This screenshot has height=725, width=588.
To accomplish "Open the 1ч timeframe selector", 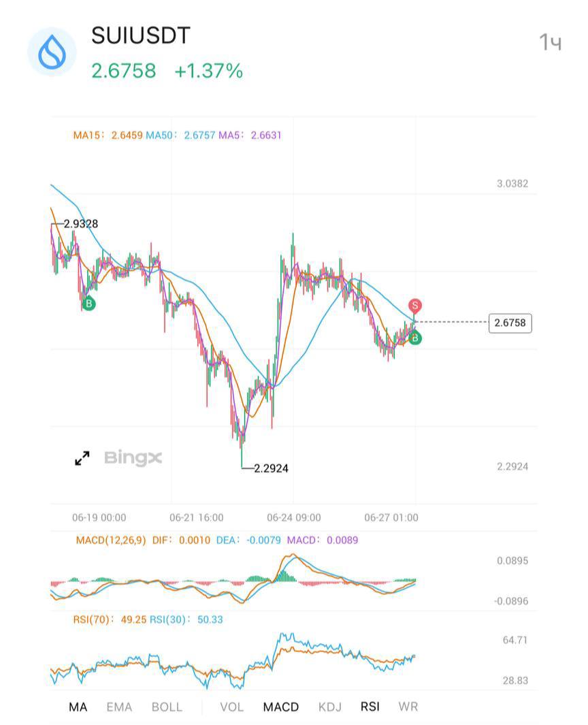I will click(551, 42).
